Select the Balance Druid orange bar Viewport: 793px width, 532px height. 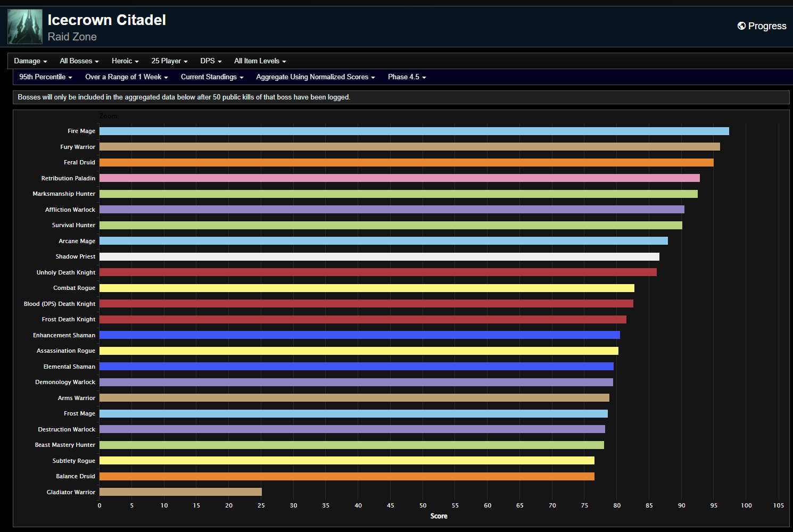[x=347, y=476]
